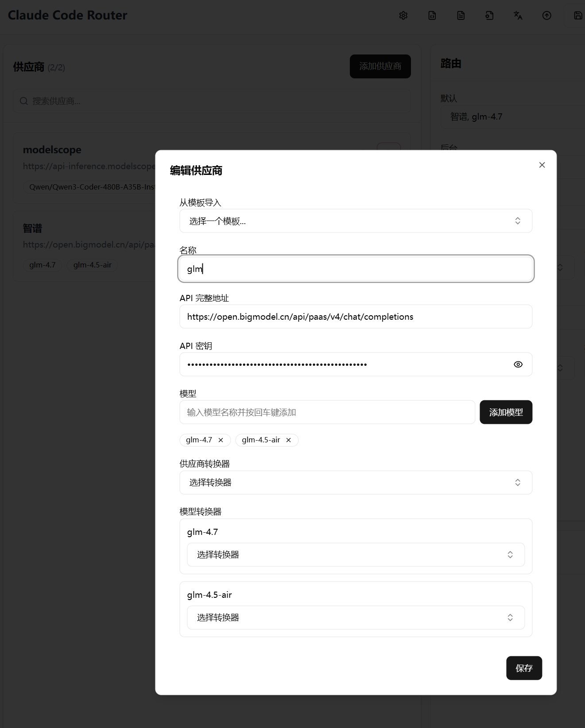Click the 名称 name input field
Screen dimensions: 585x728
tap(356, 269)
